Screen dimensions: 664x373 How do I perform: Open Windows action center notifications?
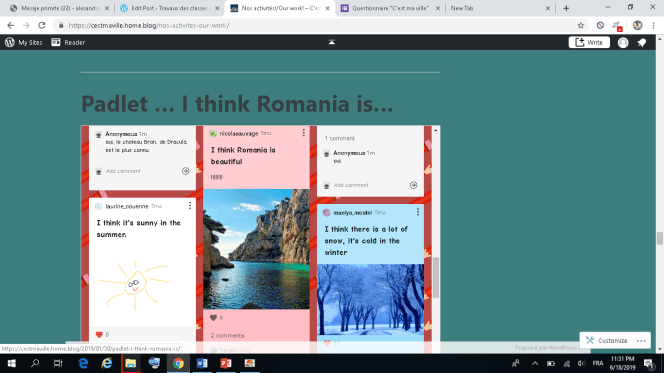click(x=648, y=363)
